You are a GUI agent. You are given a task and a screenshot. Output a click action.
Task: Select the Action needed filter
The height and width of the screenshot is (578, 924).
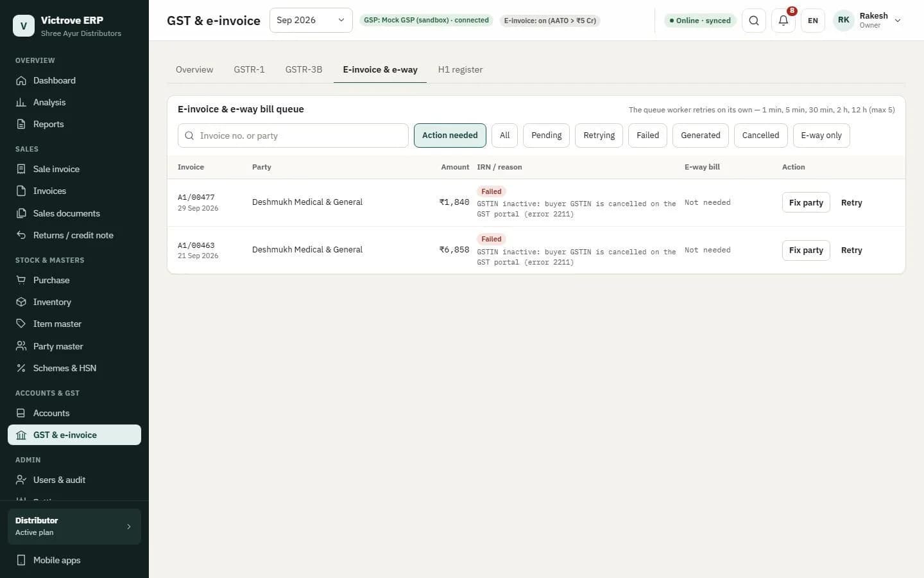450,136
